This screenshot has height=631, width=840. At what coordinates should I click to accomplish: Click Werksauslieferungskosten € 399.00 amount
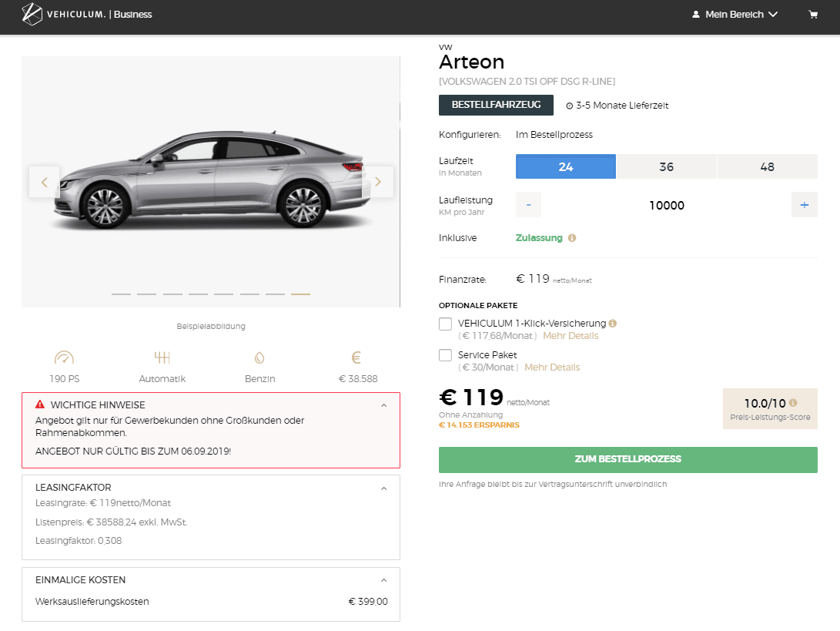(x=368, y=602)
